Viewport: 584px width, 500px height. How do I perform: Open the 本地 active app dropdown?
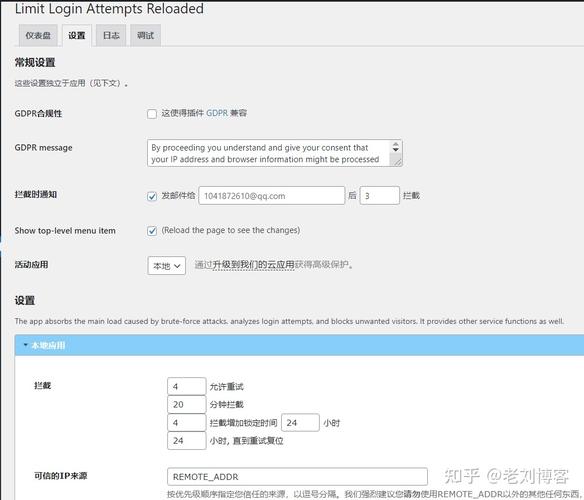pos(166,266)
